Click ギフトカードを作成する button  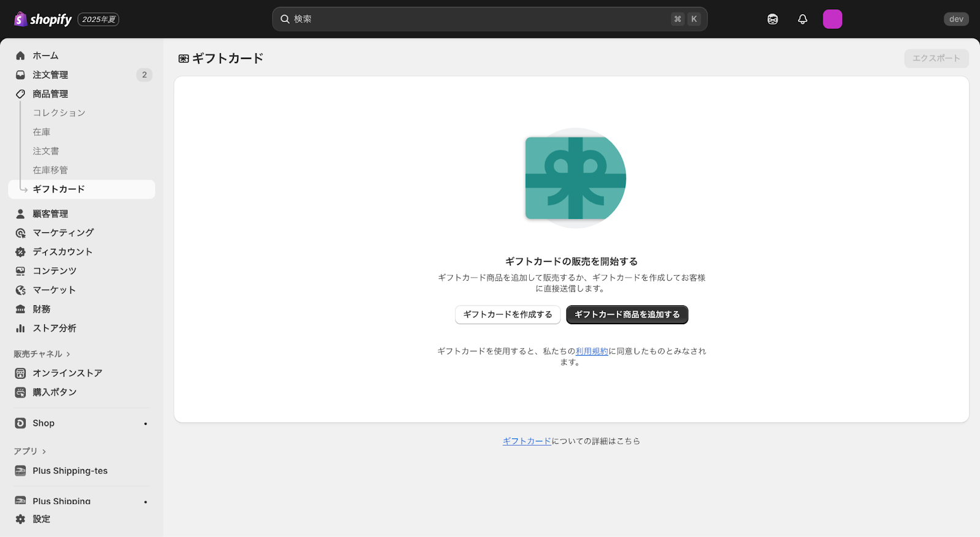click(x=508, y=314)
